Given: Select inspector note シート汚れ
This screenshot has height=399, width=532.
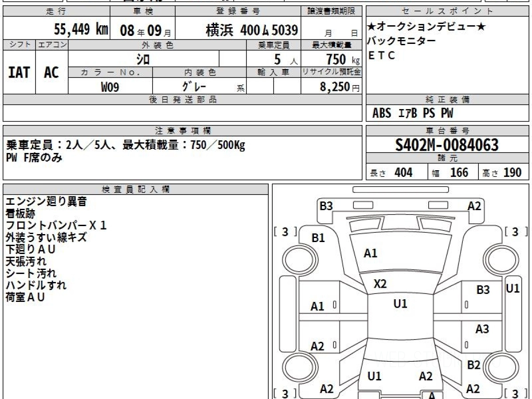Looking at the screenshot, I should (x=31, y=274).
